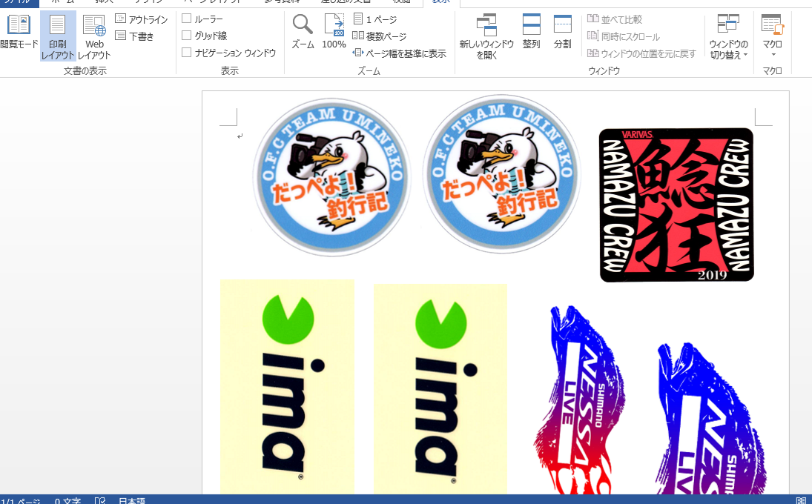This screenshot has width=812, height=504.
Task: Click View Side by Side (並べて比較)
Action: point(615,19)
